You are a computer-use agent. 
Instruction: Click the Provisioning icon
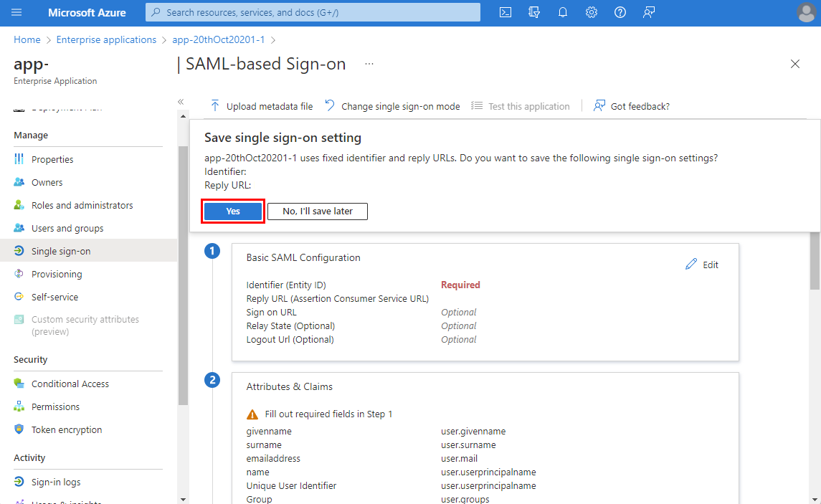click(19, 273)
